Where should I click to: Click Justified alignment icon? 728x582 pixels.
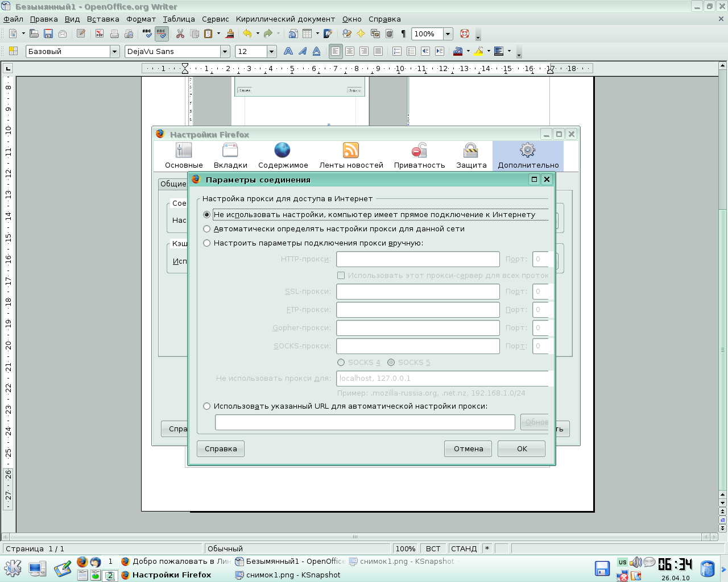(x=378, y=51)
